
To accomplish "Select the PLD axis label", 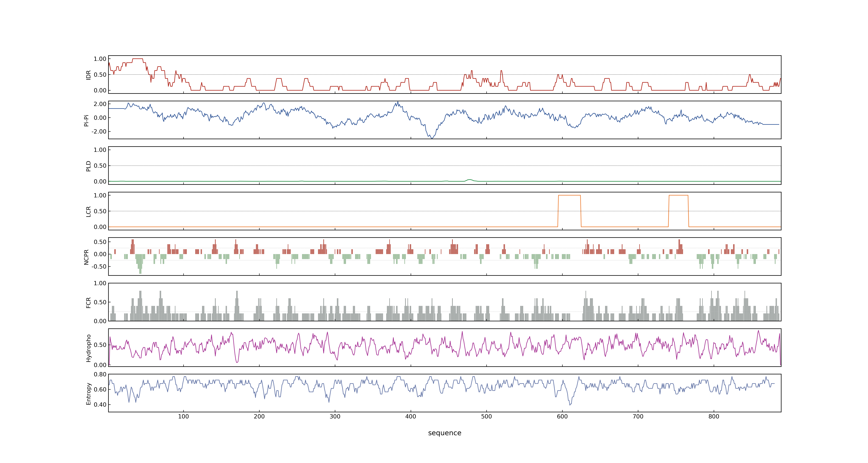I will [x=88, y=166].
